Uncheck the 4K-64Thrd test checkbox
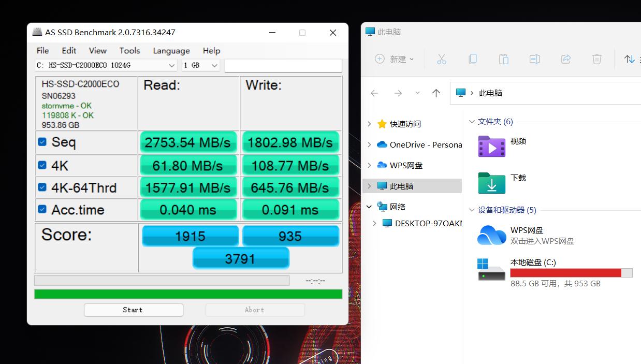The image size is (641, 364). pyautogui.click(x=42, y=187)
